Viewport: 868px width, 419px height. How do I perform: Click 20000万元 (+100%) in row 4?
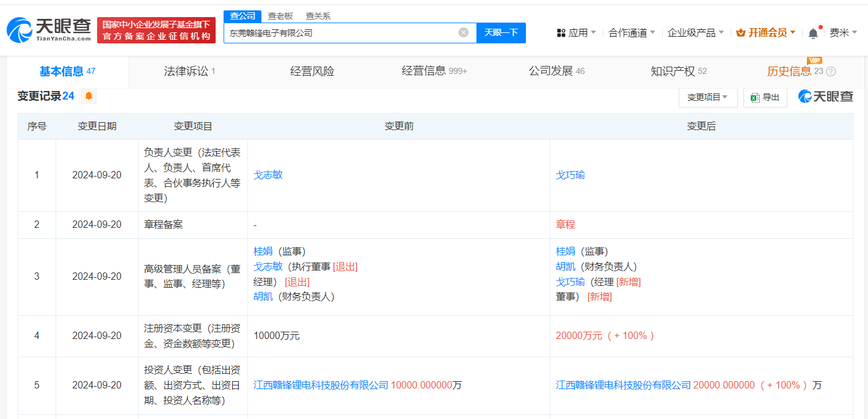click(x=605, y=336)
